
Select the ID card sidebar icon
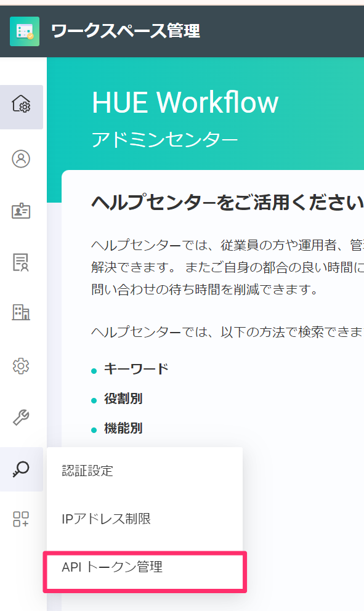pyautogui.click(x=21, y=211)
